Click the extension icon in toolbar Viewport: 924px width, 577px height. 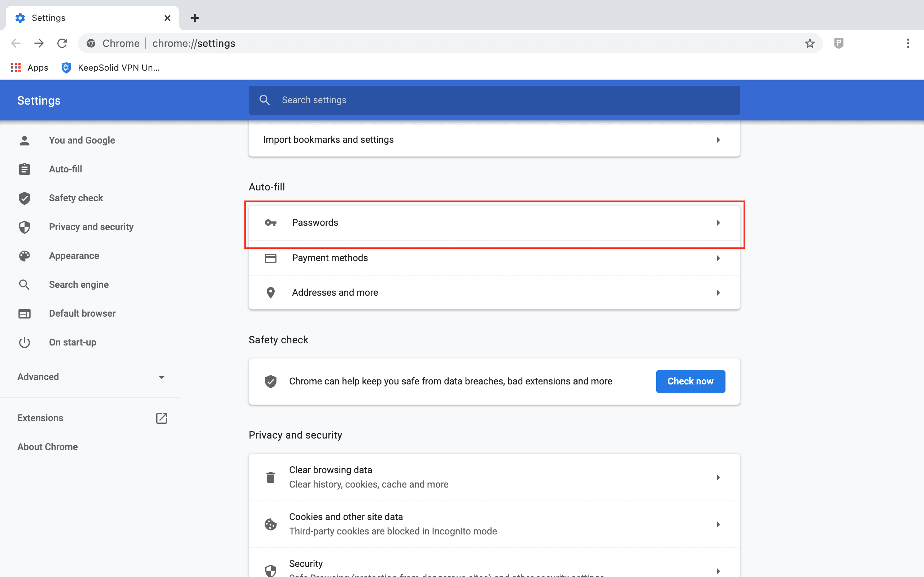pos(838,44)
